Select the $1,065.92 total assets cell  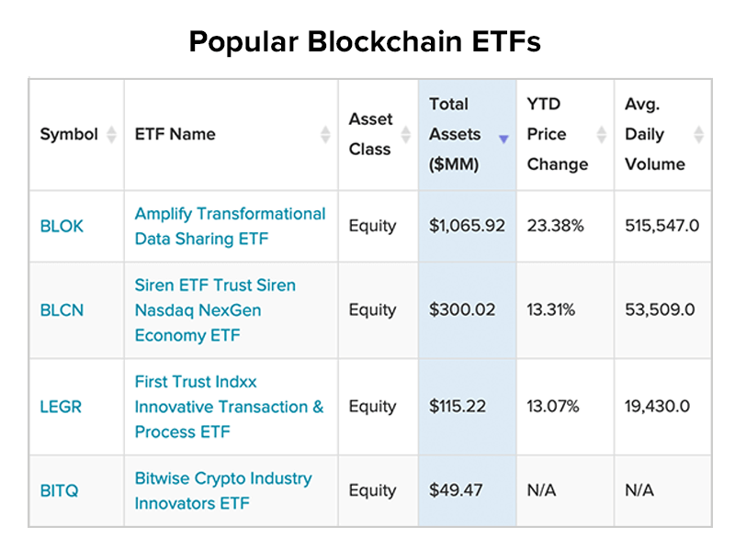(x=467, y=226)
